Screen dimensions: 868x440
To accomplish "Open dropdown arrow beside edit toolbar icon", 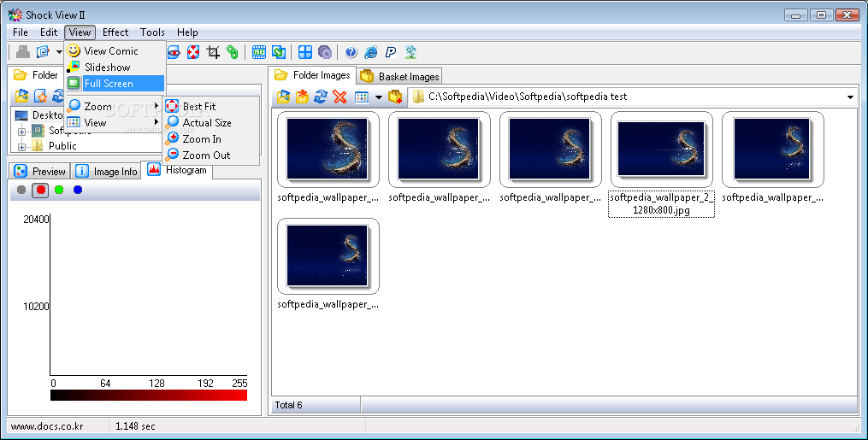I will (x=58, y=52).
